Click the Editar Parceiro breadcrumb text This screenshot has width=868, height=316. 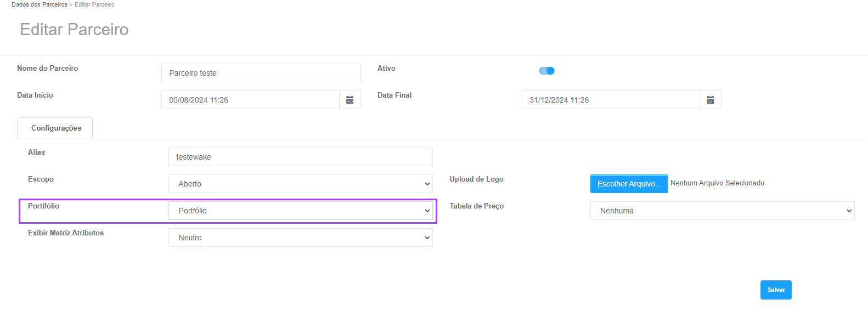(x=94, y=4)
